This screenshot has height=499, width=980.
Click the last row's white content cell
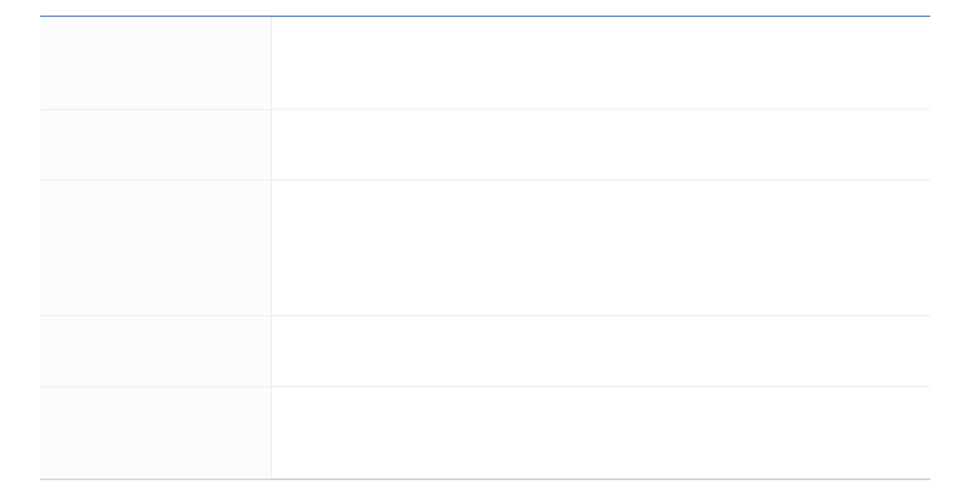pos(600,433)
